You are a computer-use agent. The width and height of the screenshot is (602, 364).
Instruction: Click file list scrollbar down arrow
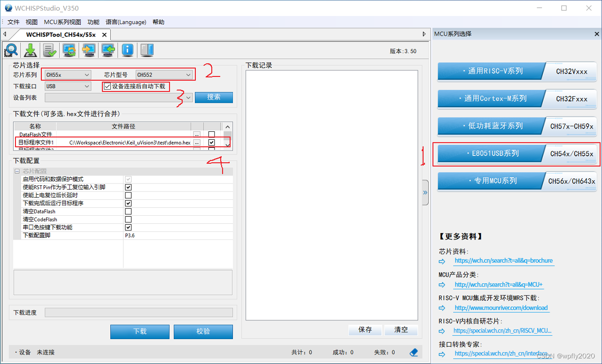tap(228, 145)
